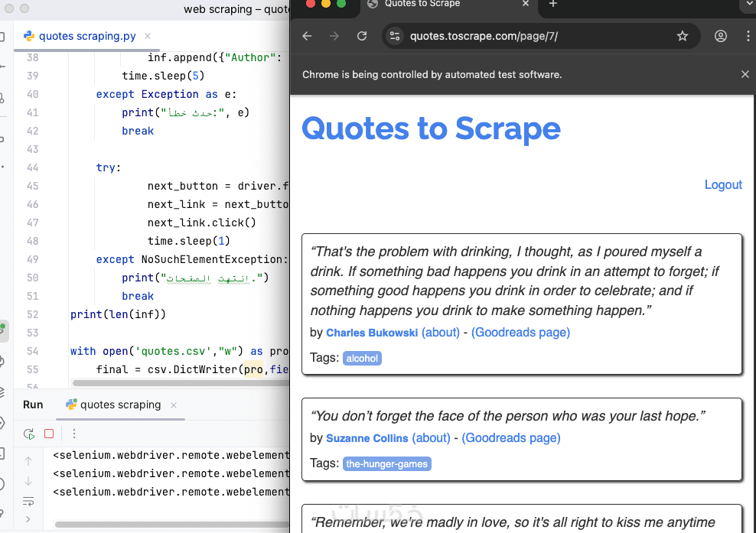Viewport: 756px width, 533px height.
Task: Go back in Chrome
Action: point(307,36)
